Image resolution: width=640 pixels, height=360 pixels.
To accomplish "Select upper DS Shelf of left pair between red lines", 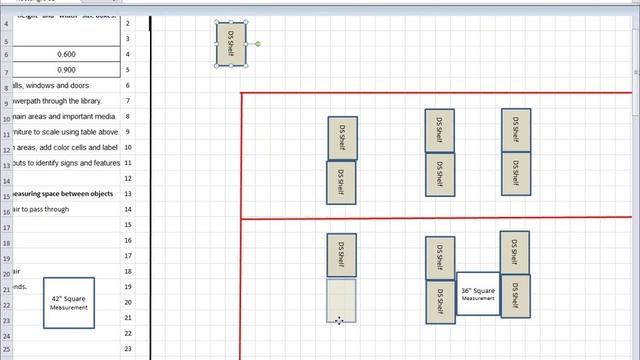I will click(342, 138).
